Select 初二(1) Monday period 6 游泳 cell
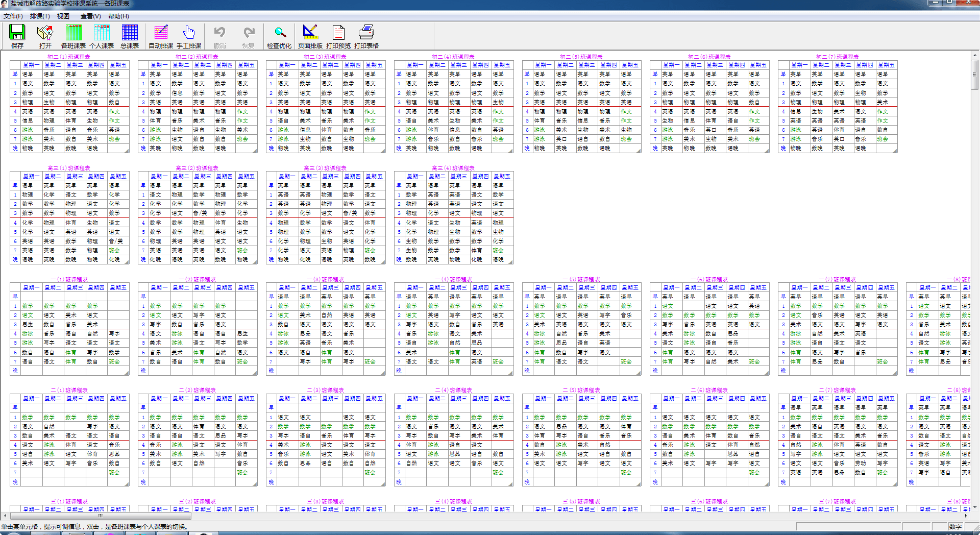980x535 pixels. (31, 130)
